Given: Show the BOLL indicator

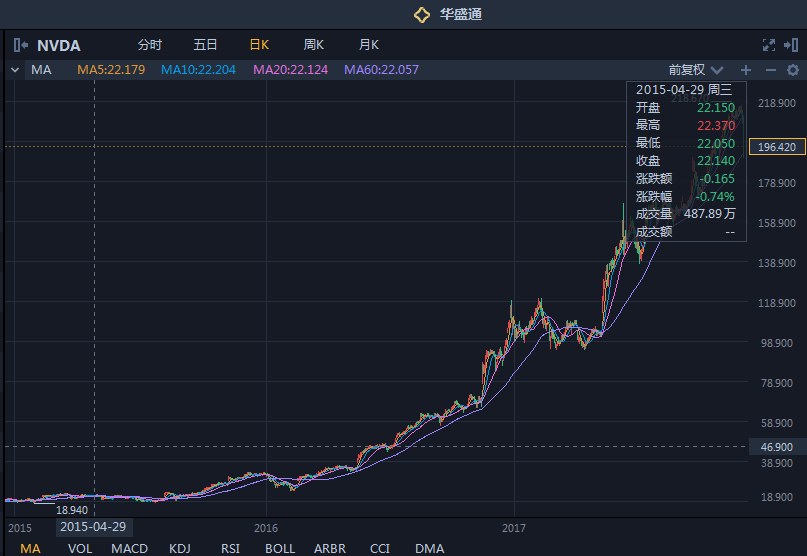Looking at the screenshot, I should point(280,549).
